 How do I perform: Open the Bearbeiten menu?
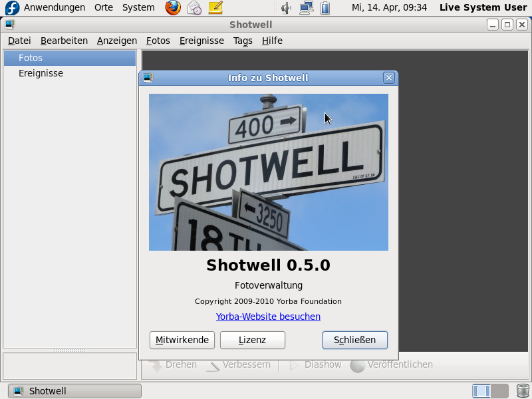(64, 41)
